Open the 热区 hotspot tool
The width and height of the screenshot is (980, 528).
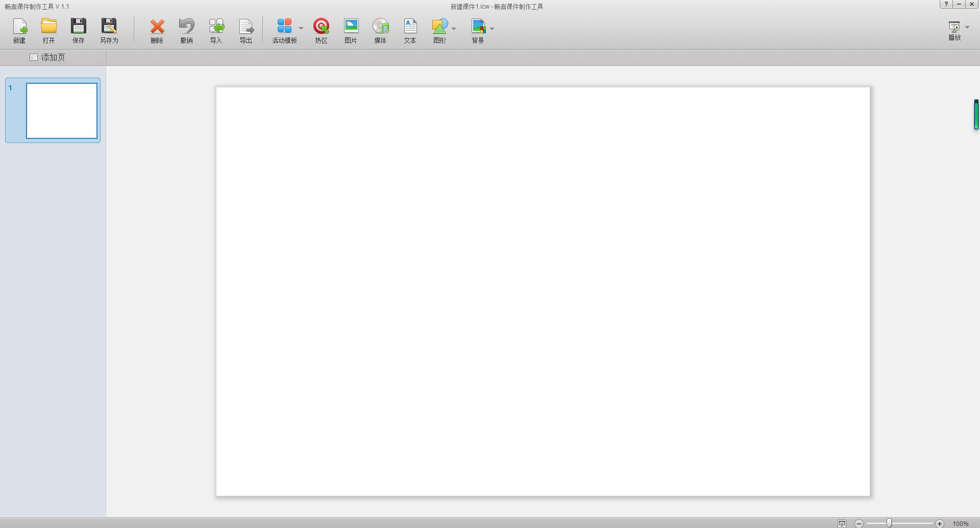click(x=321, y=30)
